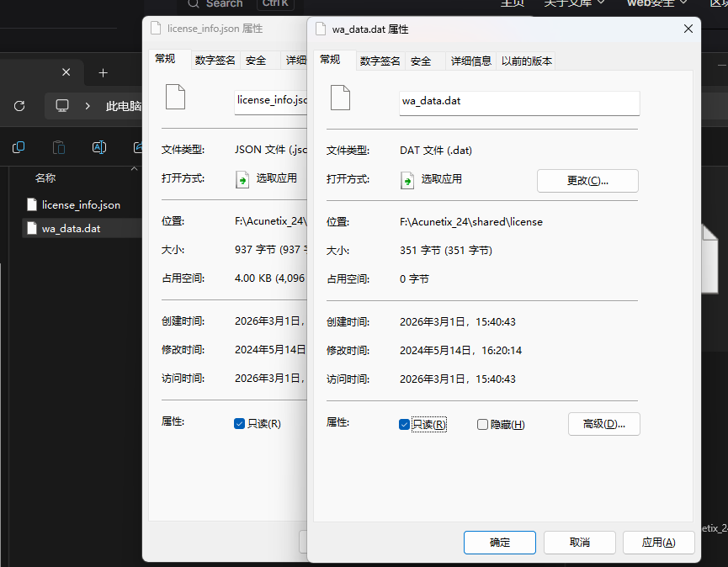This screenshot has width=728, height=567.
Task: Open 以前的版本 tab in wa_data.dat properties
Action: click(527, 61)
